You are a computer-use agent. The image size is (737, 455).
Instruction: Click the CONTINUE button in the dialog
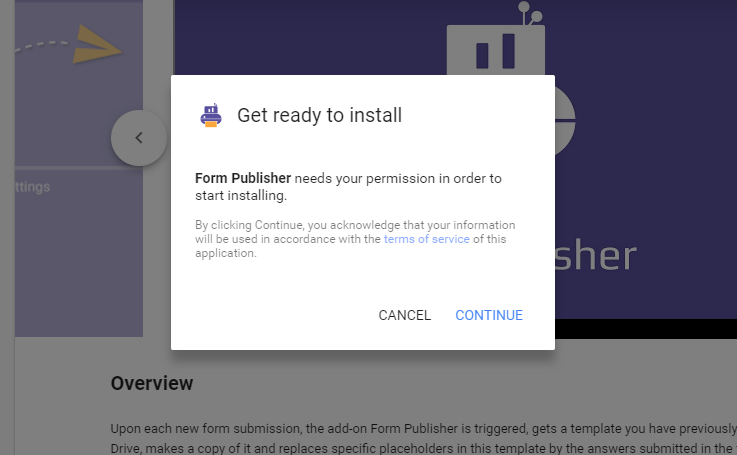pyautogui.click(x=489, y=315)
